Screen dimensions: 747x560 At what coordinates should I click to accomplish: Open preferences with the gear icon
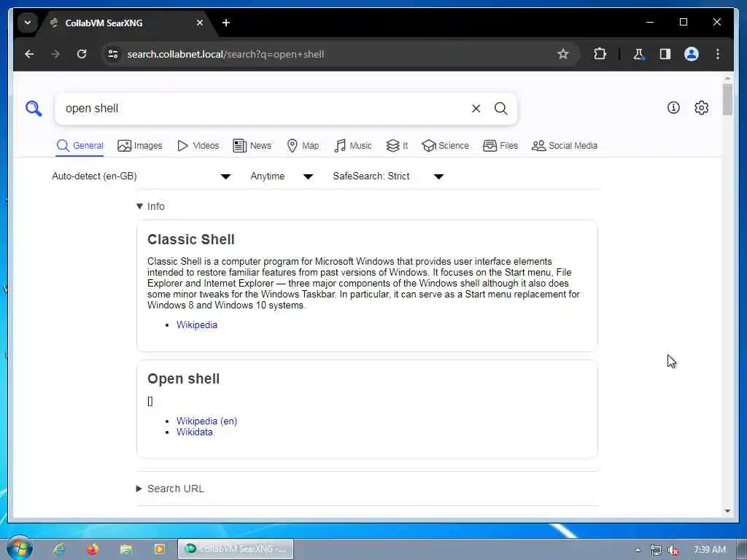click(x=701, y=108)
